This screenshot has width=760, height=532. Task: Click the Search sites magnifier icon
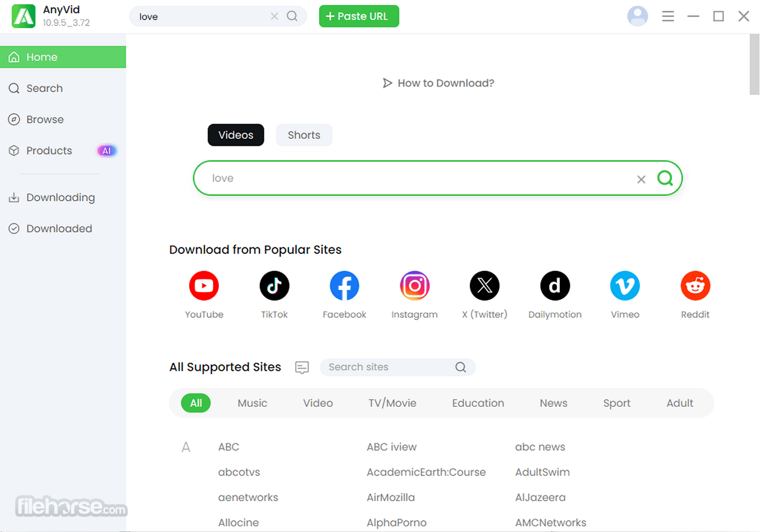coord(461,367)
